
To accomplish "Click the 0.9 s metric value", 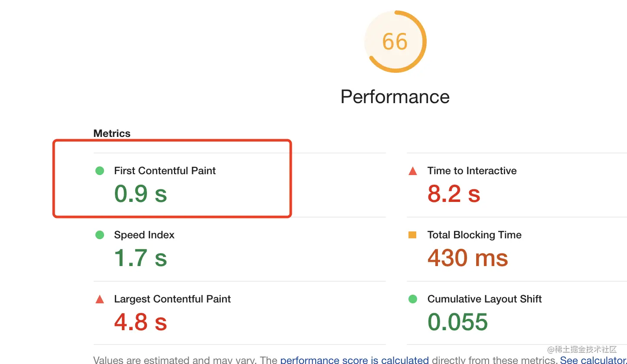I will [x=140, y=193].
